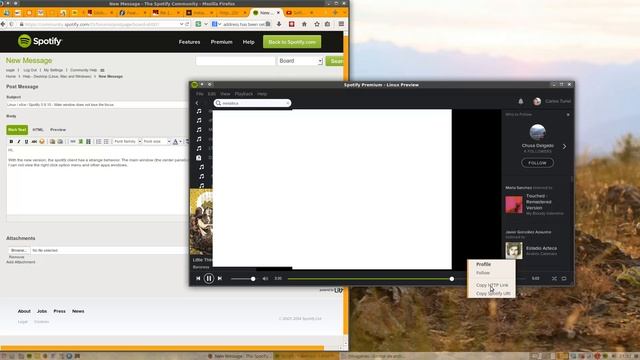
Task: Open the text color picker dropdown
Action: (180, 141)
